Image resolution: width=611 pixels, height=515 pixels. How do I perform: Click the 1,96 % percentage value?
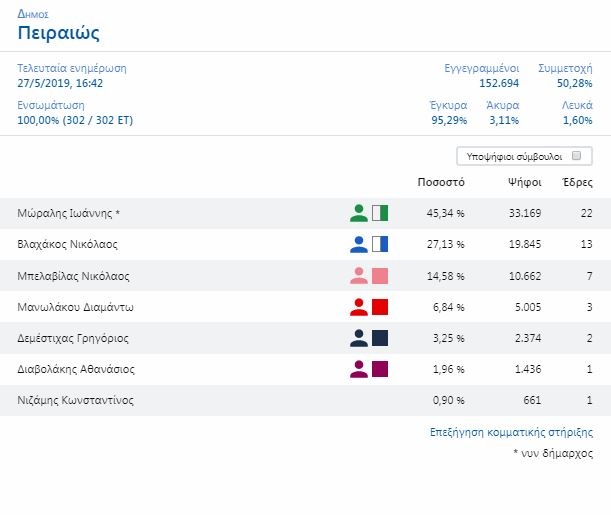point(449,369)
